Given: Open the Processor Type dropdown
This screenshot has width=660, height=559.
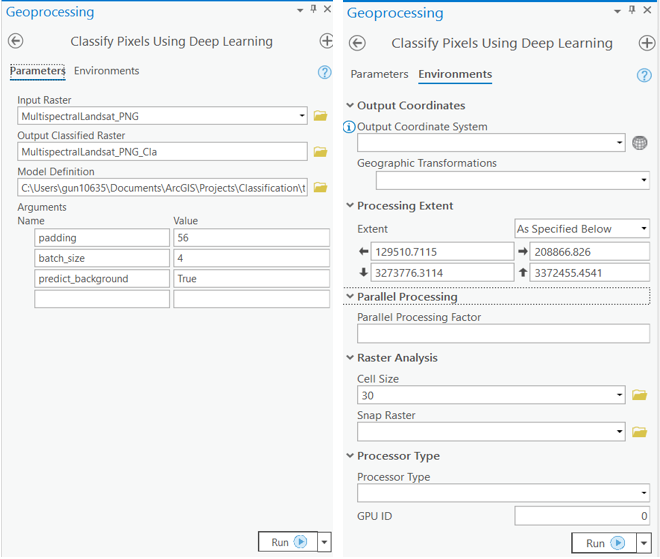Looking at the screenshot, I should [503, 493].
